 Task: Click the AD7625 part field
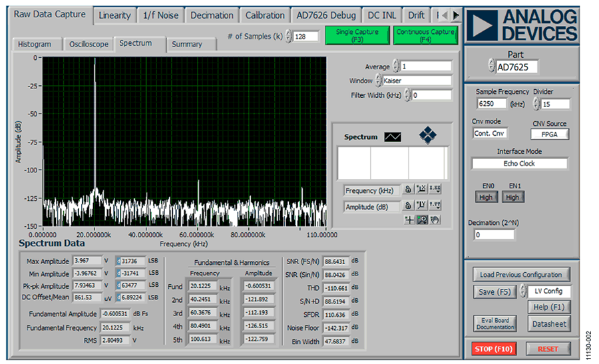(516, 67)
